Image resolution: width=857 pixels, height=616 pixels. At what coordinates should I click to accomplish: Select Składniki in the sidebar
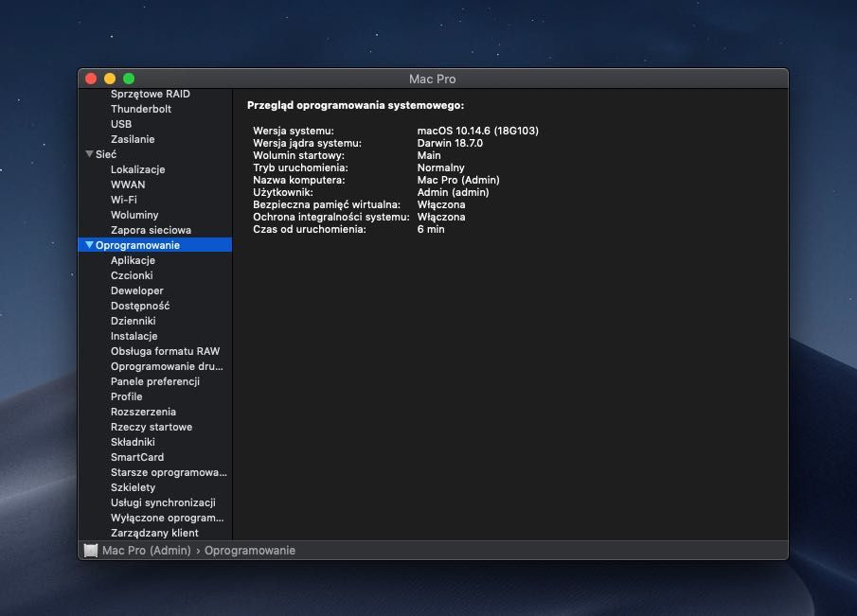tap(133, 442)
